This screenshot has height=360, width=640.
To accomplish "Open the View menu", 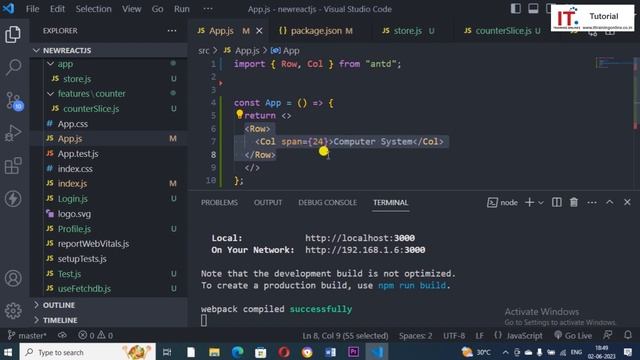I will pos(131,9).
